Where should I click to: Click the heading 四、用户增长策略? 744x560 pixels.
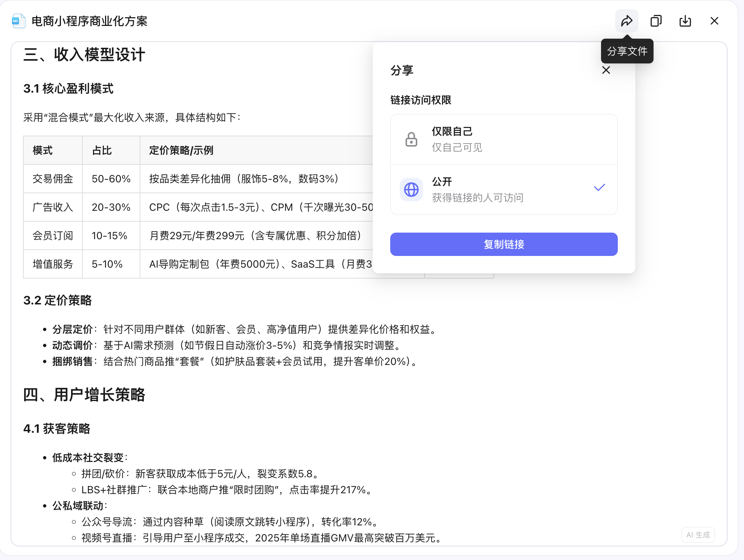[84, 394]
